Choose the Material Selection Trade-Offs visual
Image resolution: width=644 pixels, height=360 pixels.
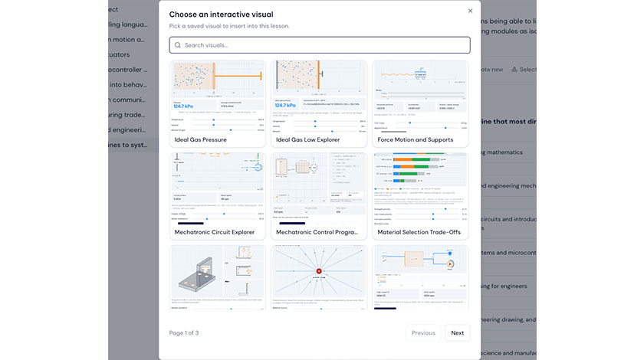tap(420, 196)
